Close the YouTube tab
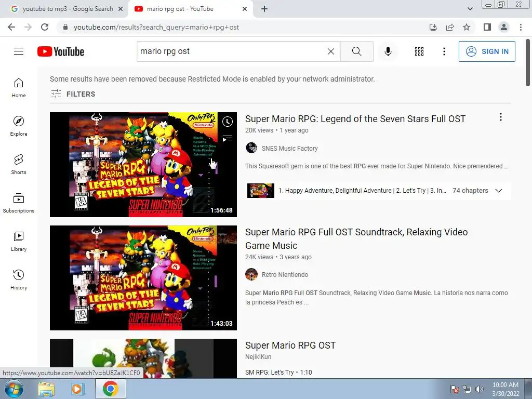532x399 pixels. coord(245,9)
